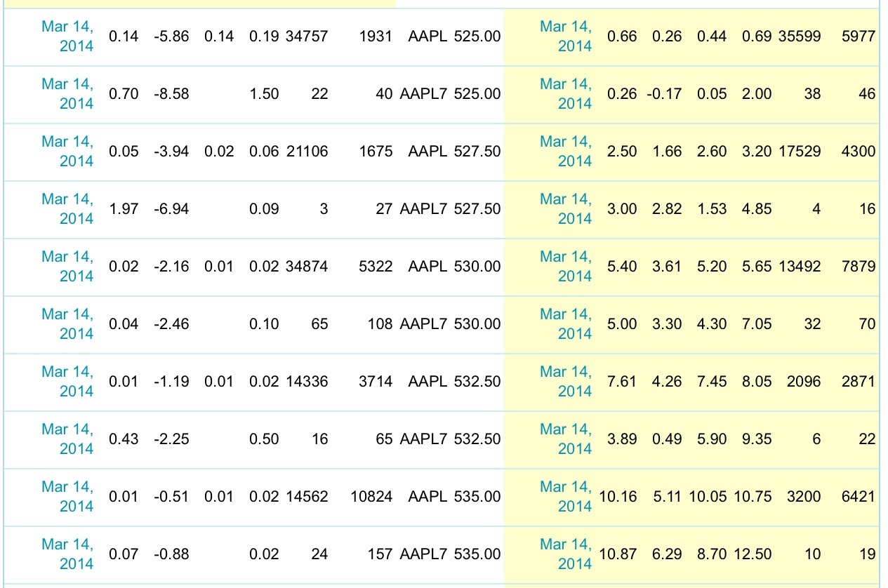Select the 10.16 last price

pyautogui.click(x=618, y=497)
